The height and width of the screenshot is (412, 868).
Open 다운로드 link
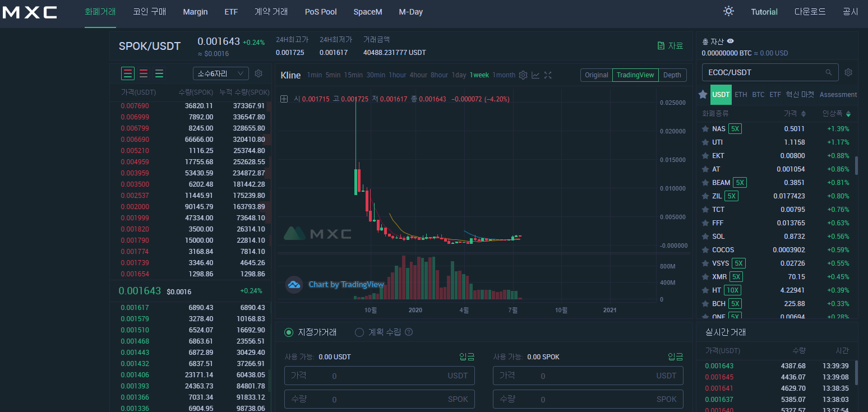810,12
